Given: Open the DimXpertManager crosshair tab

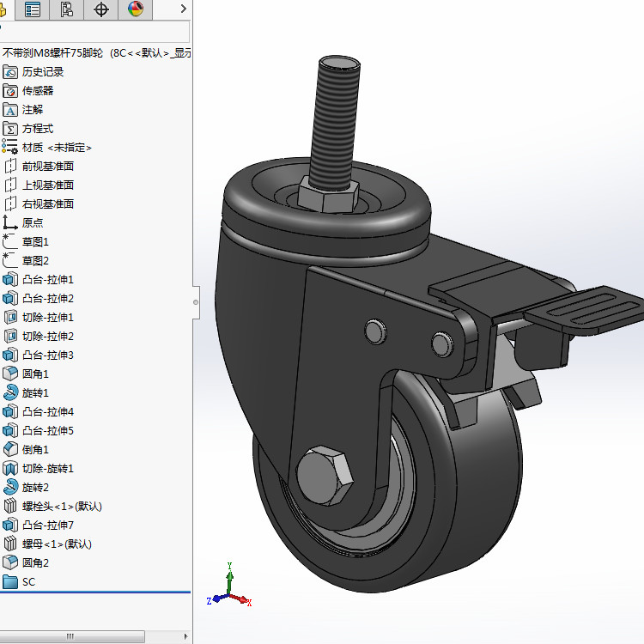Looking at the screenshot, I should click(x=100, y=9).
